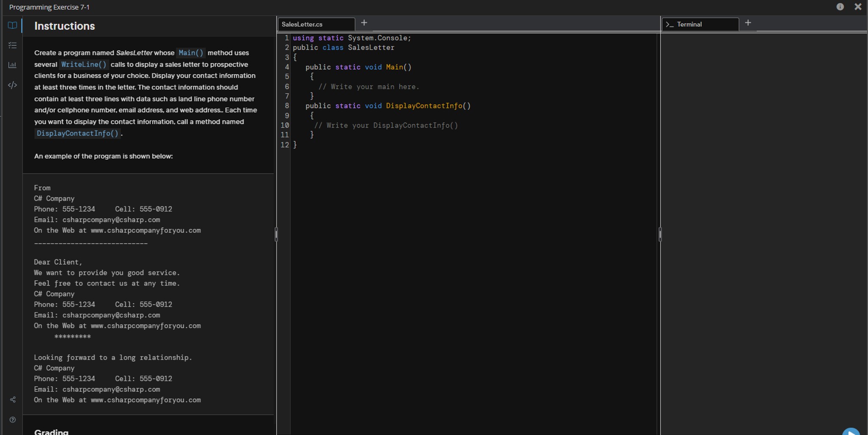Click code line 'public class SalesLetter'
Image resolution: width=868 pixels, height=435 pixels.
click(344, 47)
